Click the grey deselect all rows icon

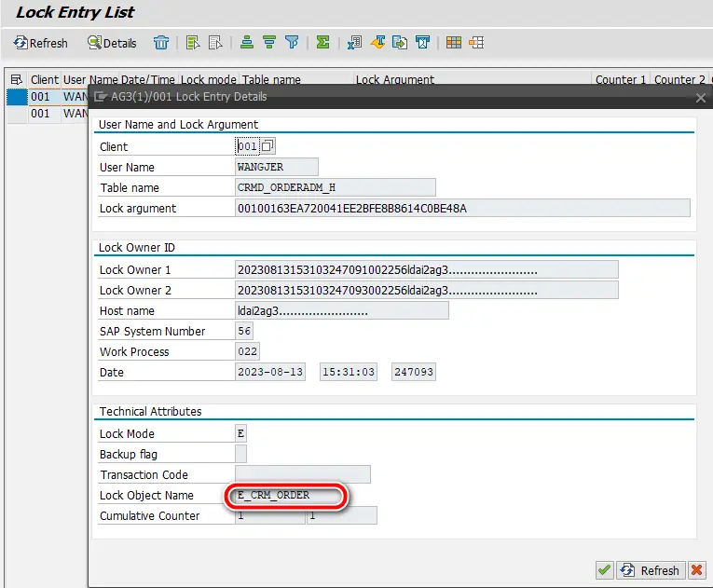pyautogui.click(x=215, y=43)
